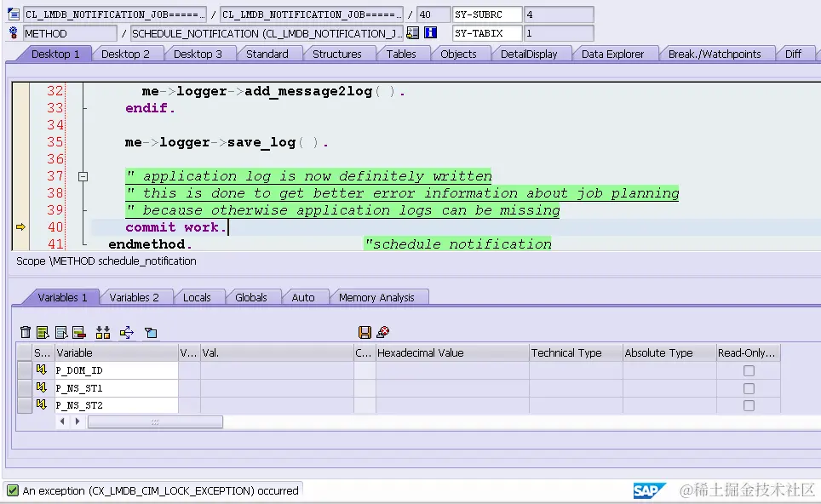Image resolution: width=821 pixels, height=504 pixels.
Task: Tick the Read-Only checkbox for P_NS_ST1
Action: pos(749,388)
